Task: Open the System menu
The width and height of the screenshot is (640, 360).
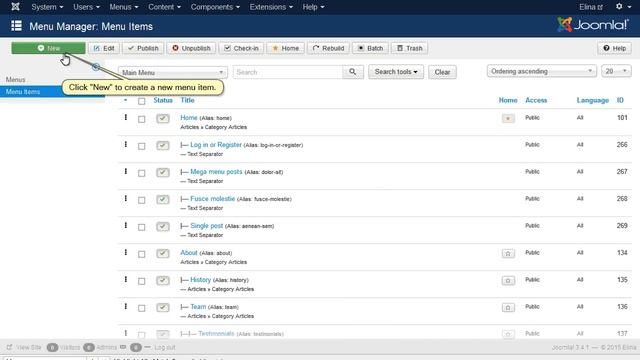Action: [x=47, y=7]
